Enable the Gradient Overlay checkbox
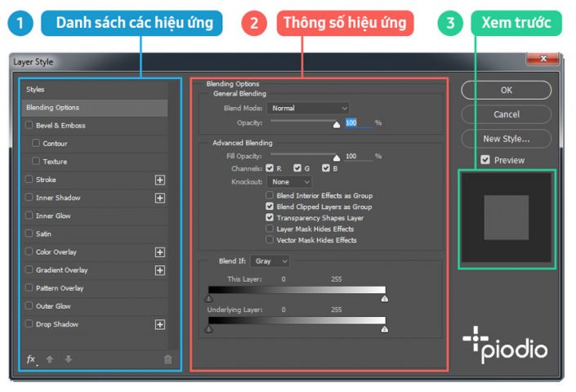 (x=29, y=269)
